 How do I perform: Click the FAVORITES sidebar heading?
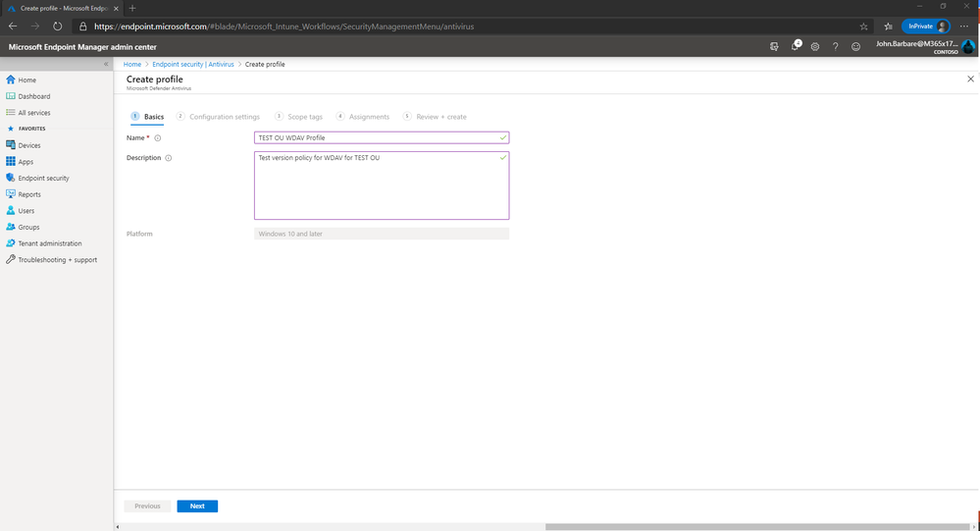(31, 129)
